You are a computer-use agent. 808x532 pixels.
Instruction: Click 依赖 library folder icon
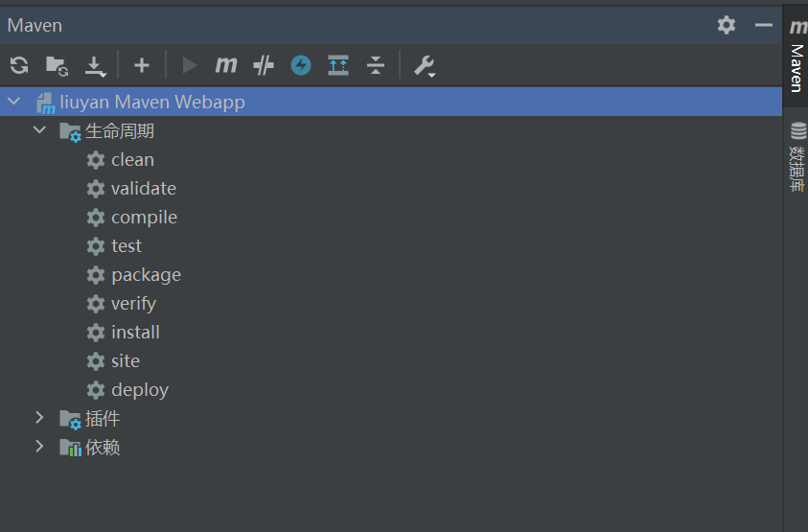[70, 448]
